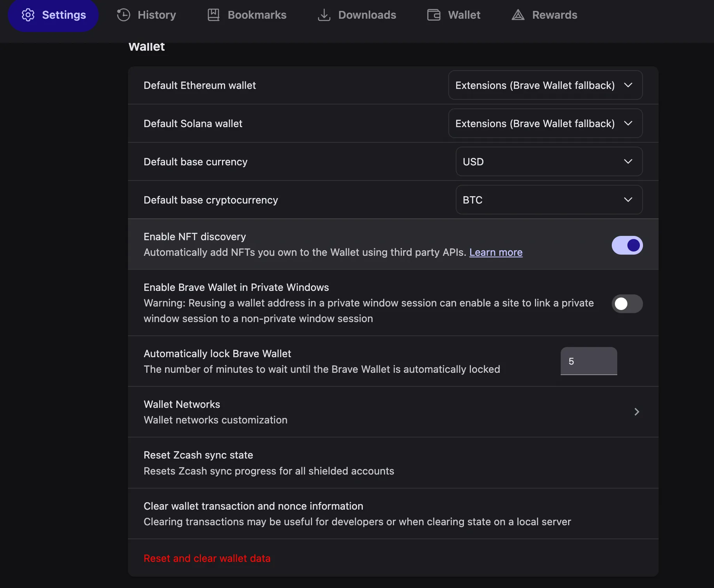Click the Default Ethereum wallet label

pyautogui.click(x=200, y=85)
